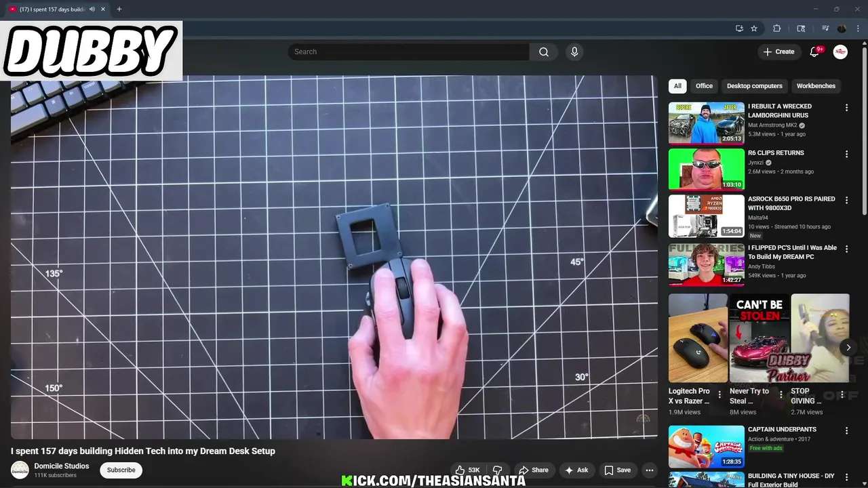868x488 pixels.
Task: Open Chrome media controls icon
Action: coord(825,28)
